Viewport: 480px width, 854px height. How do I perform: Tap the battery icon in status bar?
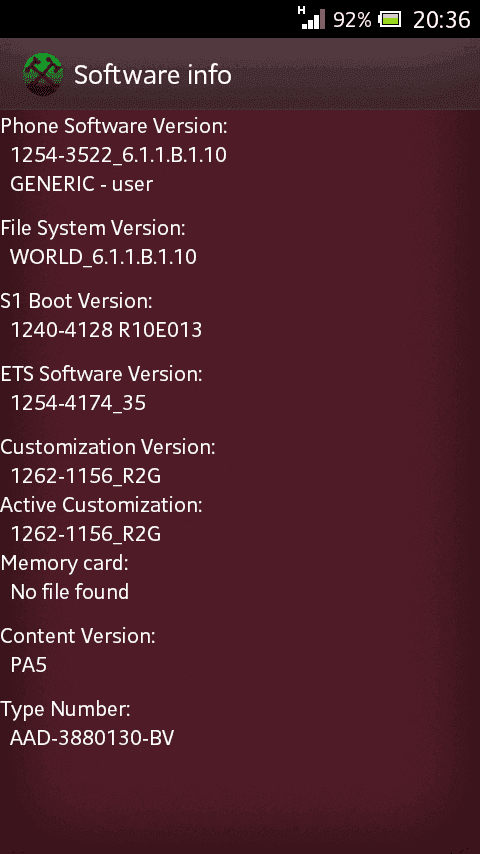(390, 20)
